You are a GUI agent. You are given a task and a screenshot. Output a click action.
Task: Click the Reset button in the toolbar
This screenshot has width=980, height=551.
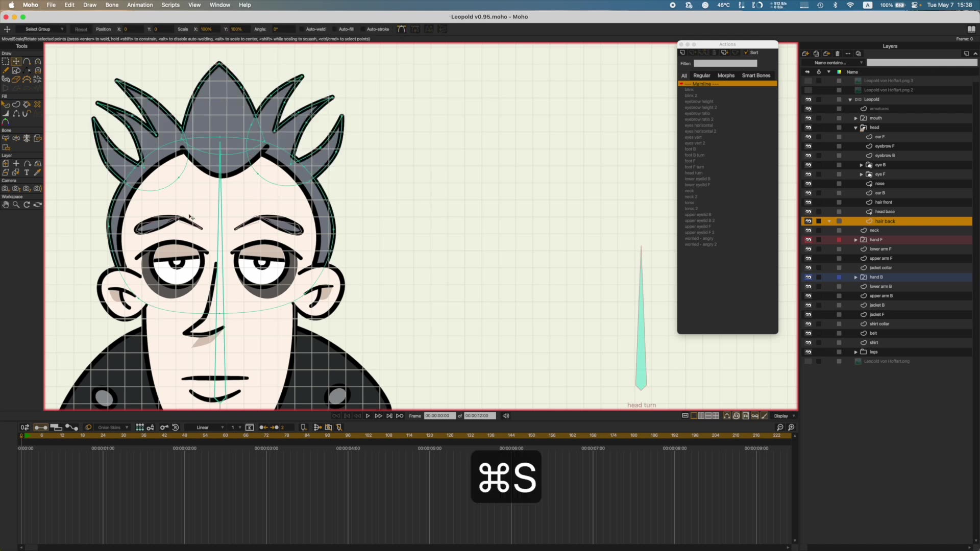[x=81, y=29]
